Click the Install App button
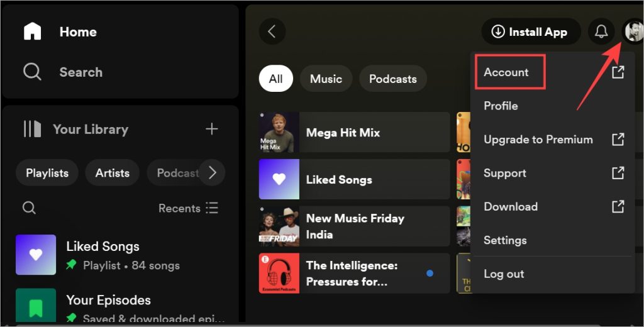Image resolution: width=644 pixels, height=327 pixels. pos(531,31)
